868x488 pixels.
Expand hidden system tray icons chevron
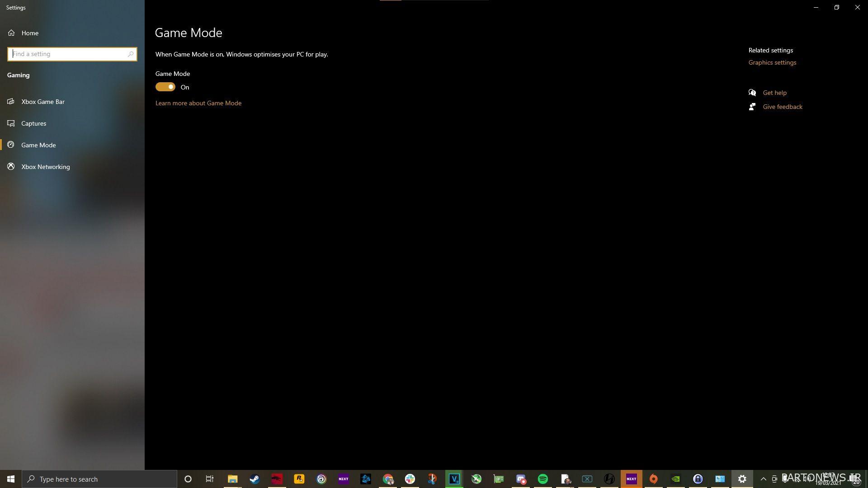point(764,479)
